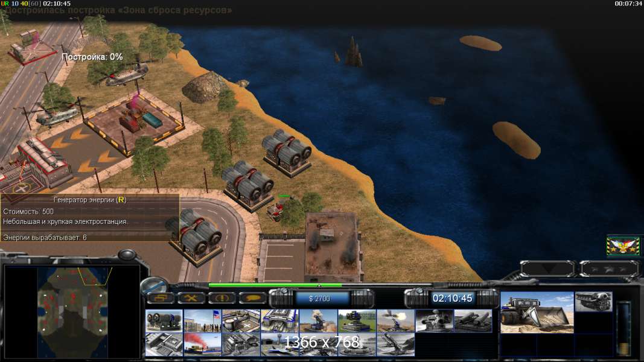Select the red smoke build icon

pyautogui.click(x=202, y=344)
